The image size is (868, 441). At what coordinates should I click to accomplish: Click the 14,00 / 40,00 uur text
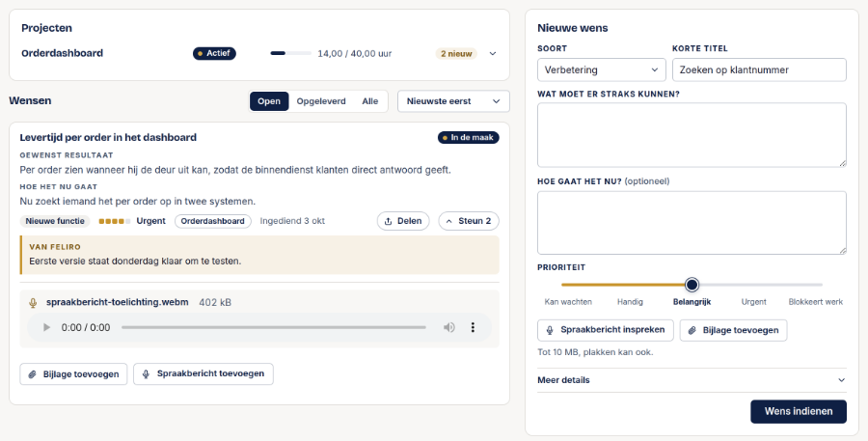point(354,54)
